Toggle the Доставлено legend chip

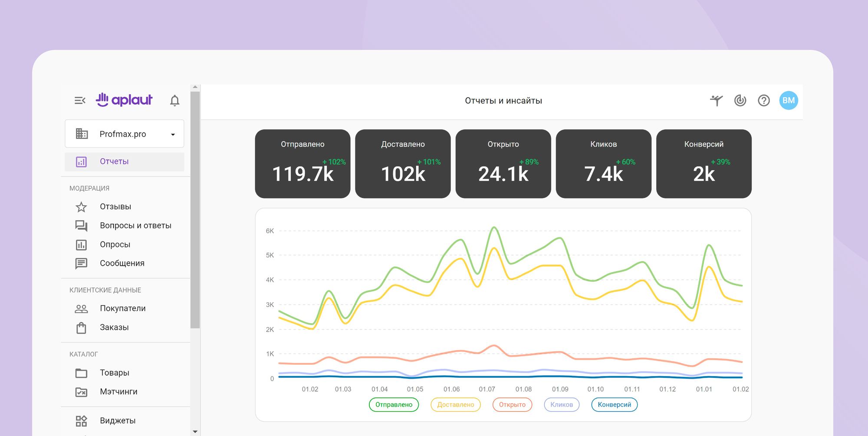[x=455, y=405]
